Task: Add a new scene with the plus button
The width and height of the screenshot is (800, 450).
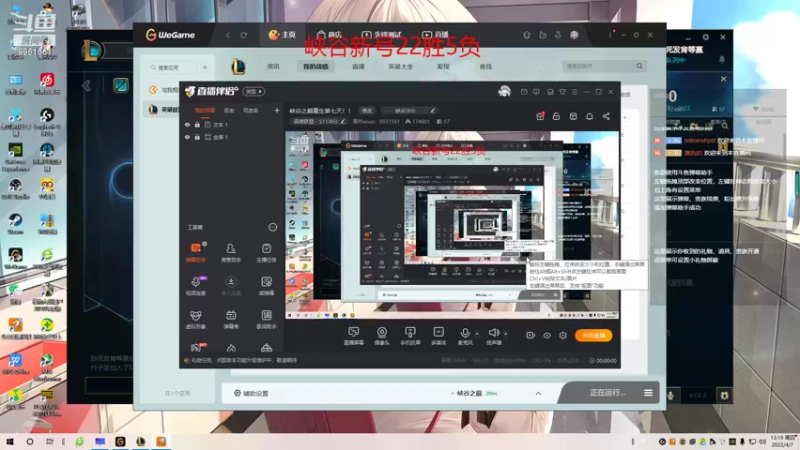Action: 277,110
